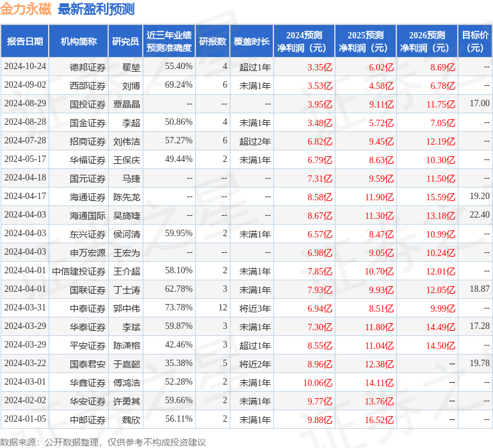Click target price 18.87
Image resolution: width=493 pixels, height=448 pixels.
coord(480,289)
